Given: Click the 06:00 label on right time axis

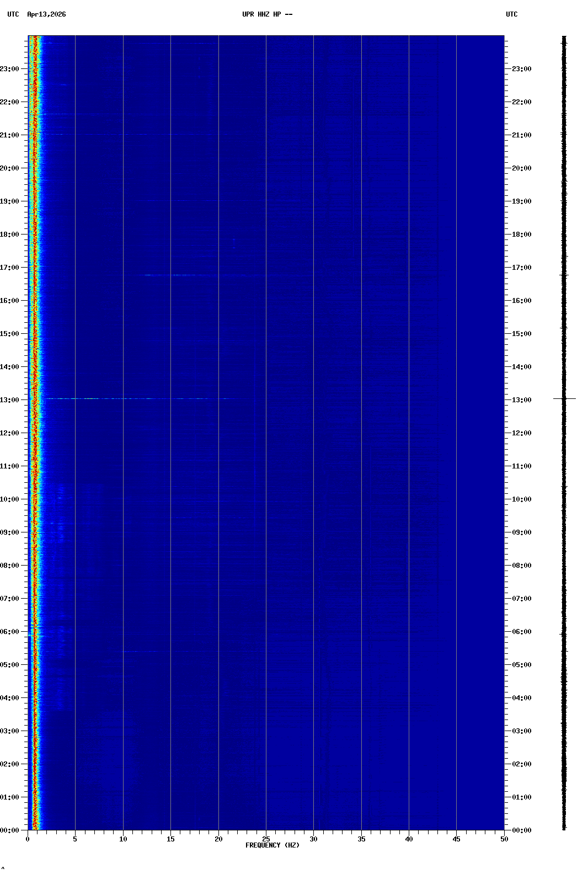Looking at the screenshot, I should coord(521,632).
